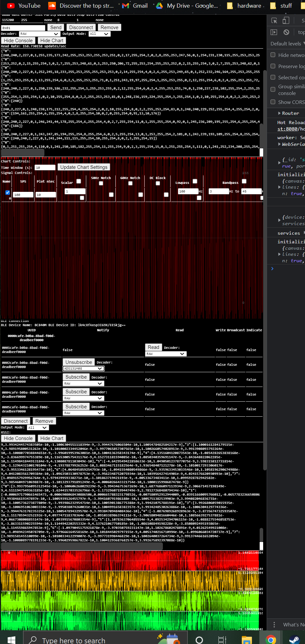The image size is (305, 644).
Task: Click the serial Remove button
Action: pyautogui.click(x=110, y=27)
